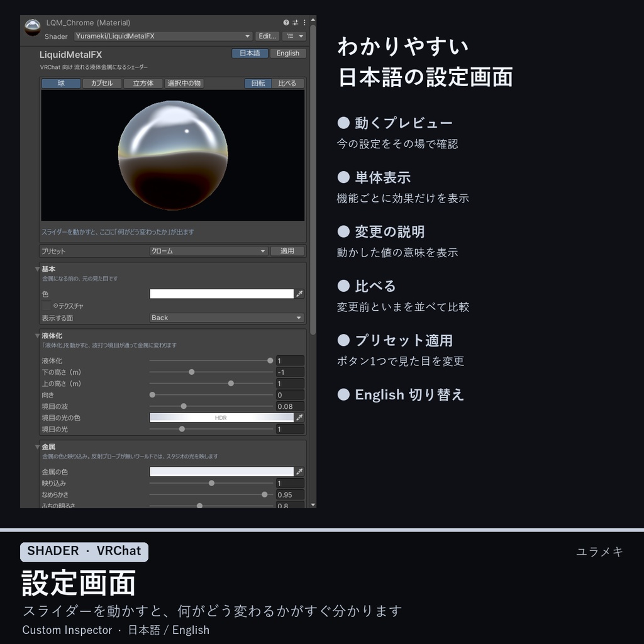644x644 pixels.
Task: Click the Edit... shader button
Action: coord(267,36)
